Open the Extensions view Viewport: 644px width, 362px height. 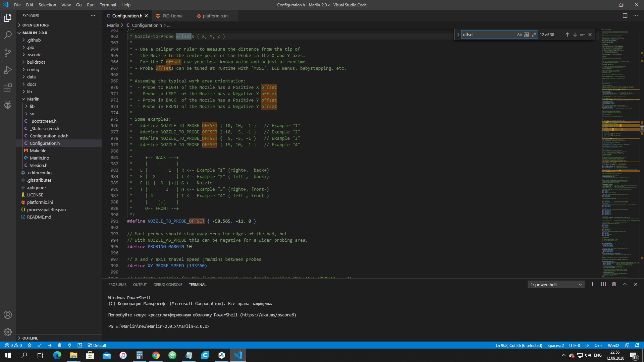8,87
